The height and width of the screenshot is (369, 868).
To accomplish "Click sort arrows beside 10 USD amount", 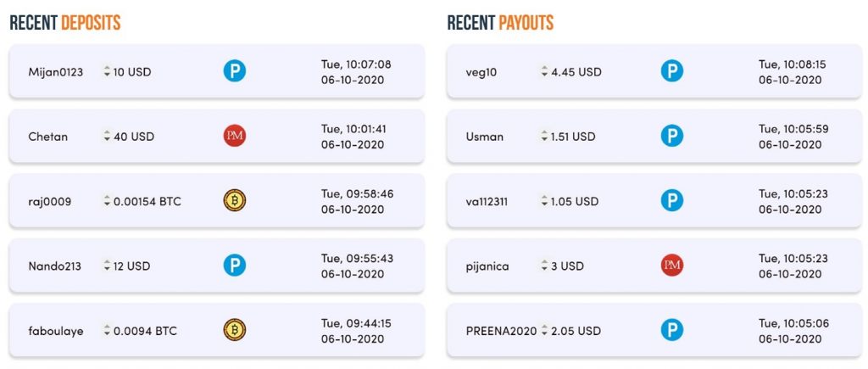I will click(107, 71).
